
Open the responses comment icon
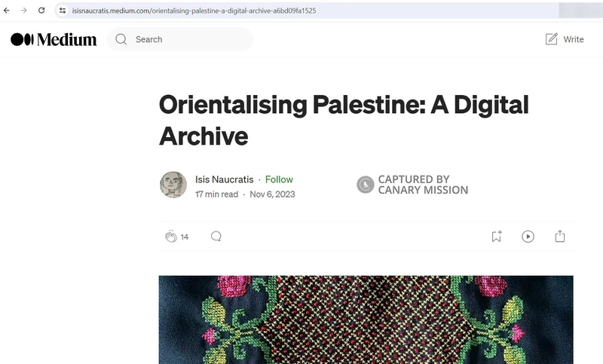click(216, 237)
